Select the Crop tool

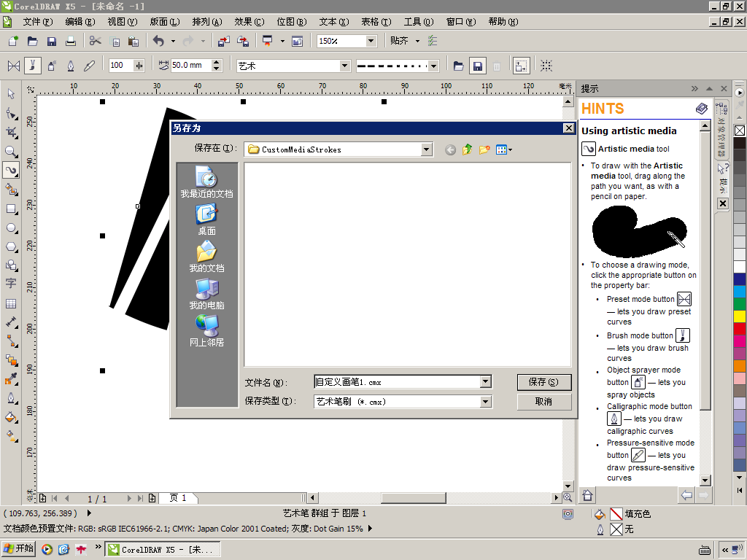pyautogui.click(x=11, y=133)
